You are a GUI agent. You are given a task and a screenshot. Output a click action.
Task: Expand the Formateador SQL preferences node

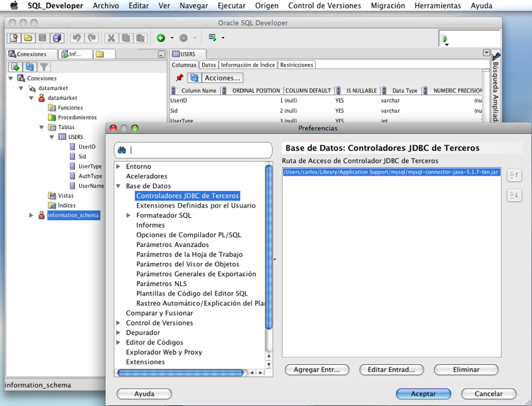coord(128,215)
